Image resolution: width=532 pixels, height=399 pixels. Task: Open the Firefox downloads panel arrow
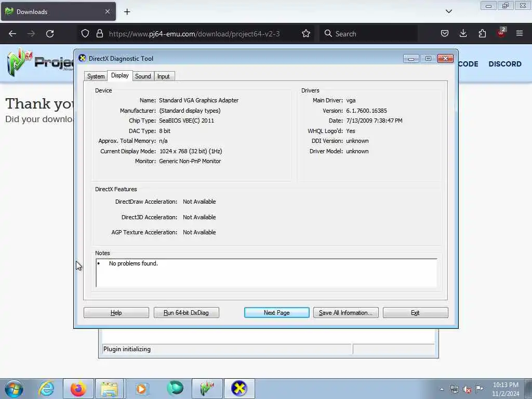tap(463, 33)
